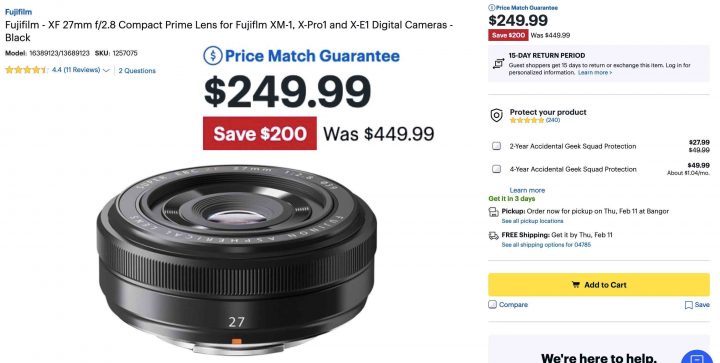Image resolution: width=720 pixels, height=363 pixels.
Task: Click the Protect your product shield icon
Action: (x=496, y=115)
